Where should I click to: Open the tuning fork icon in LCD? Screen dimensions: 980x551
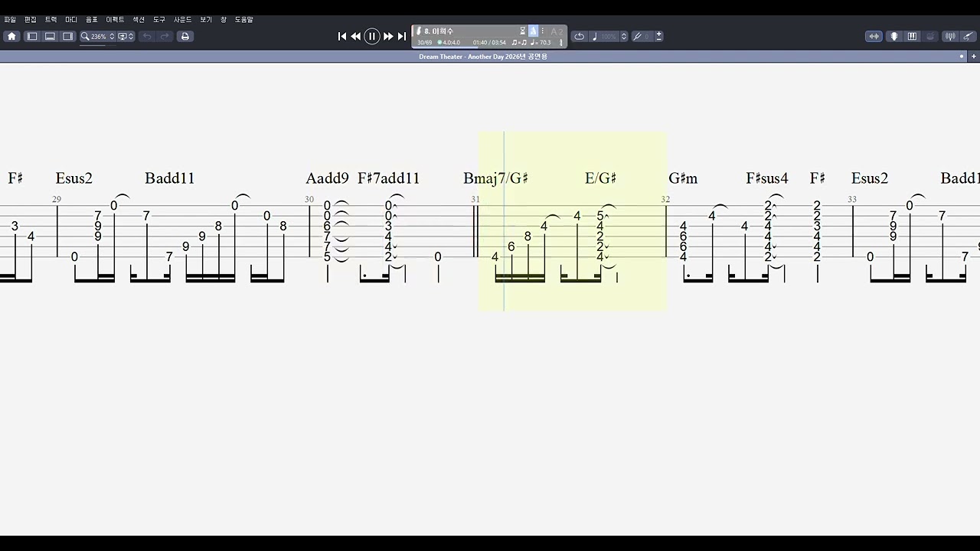pyautogui.click(x=560, y=43)
